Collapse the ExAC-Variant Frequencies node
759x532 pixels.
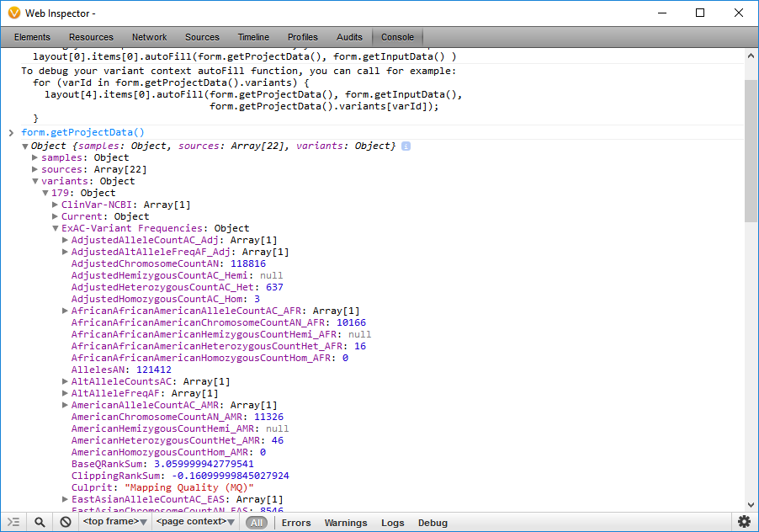[55, 228]
